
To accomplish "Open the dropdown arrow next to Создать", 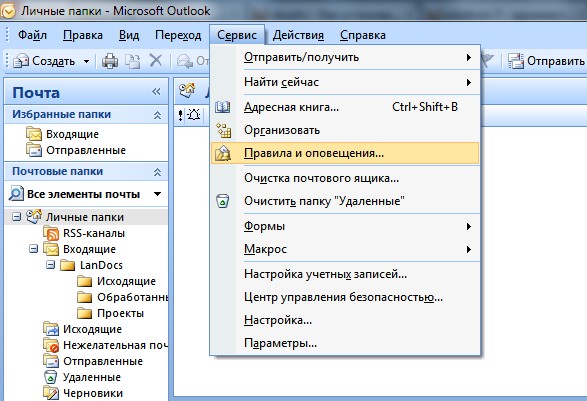I will point(86,61).
